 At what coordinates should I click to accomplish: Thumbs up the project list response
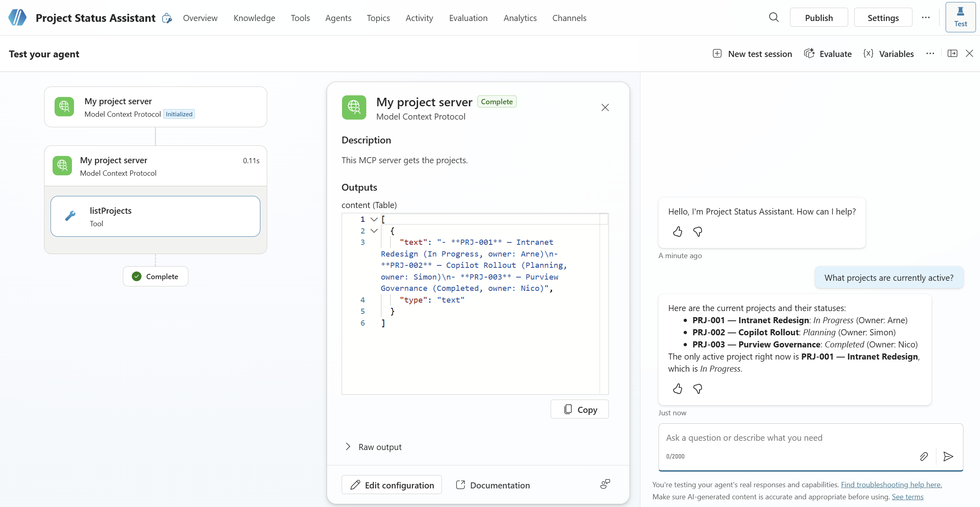pos(678,389)
